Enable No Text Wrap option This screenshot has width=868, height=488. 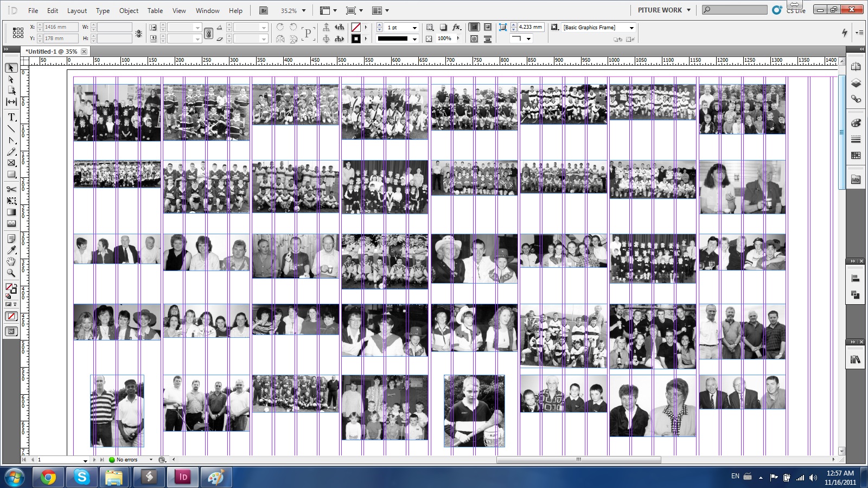(474, 27)
